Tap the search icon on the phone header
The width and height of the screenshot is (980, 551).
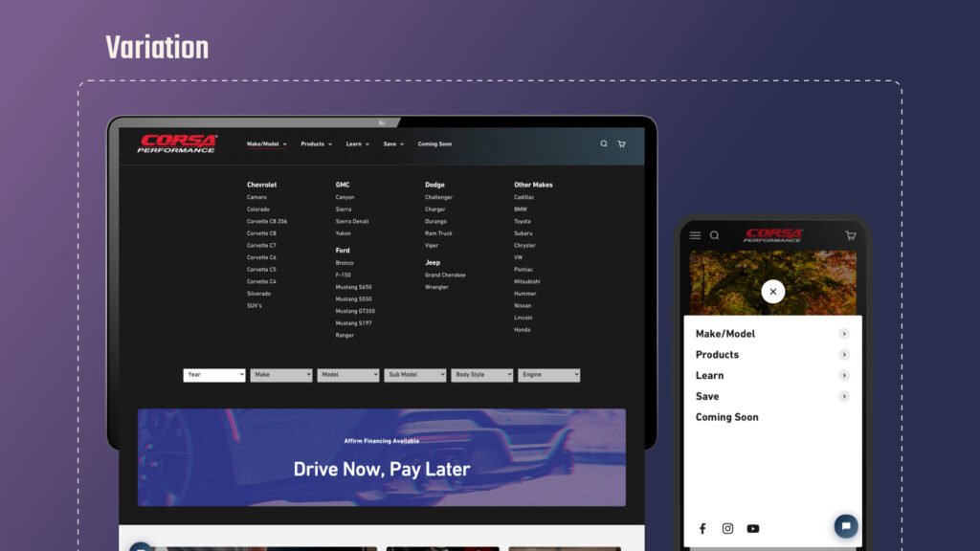point(714,235)
